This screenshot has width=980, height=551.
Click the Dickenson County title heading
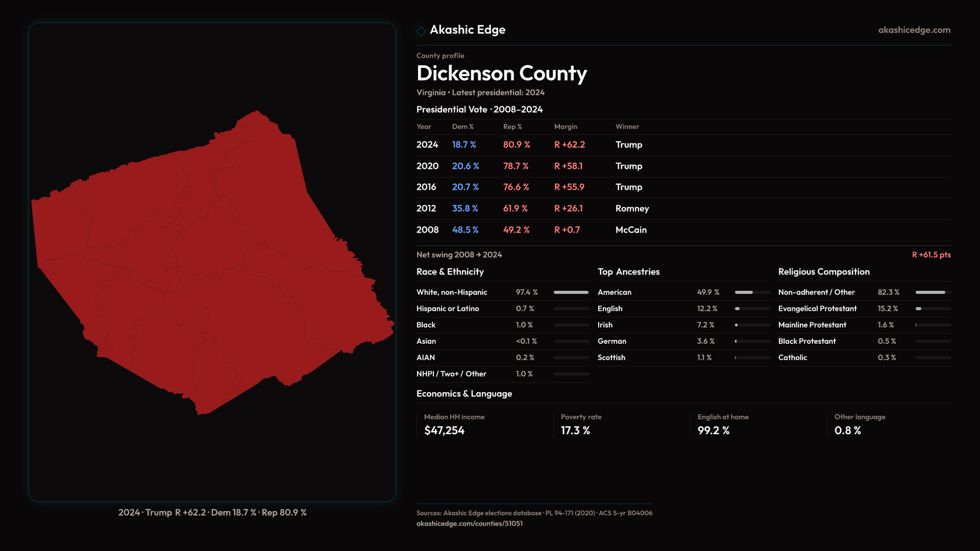501,73
